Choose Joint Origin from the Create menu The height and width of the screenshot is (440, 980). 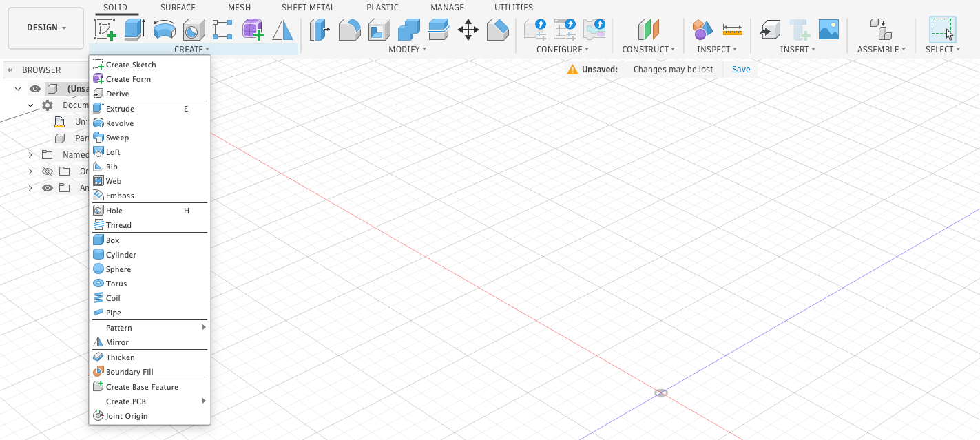tap(149, 416)
